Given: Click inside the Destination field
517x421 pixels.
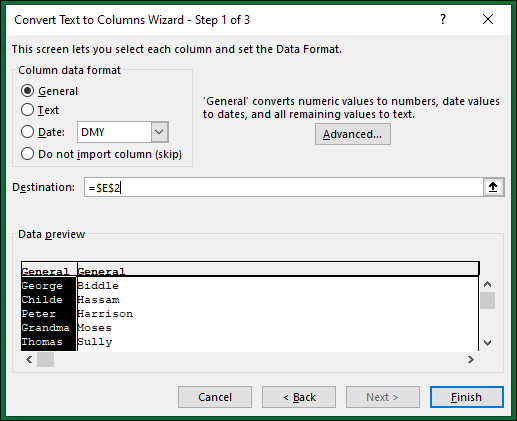Looking at the screenshot, I should tap(283, 187).
